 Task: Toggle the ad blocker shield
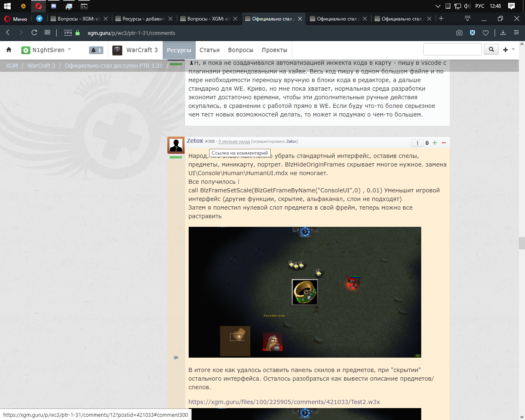pos(472,33)
